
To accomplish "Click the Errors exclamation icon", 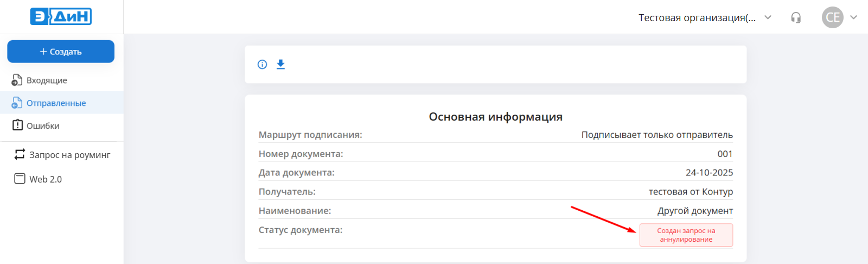I will 17,125.
